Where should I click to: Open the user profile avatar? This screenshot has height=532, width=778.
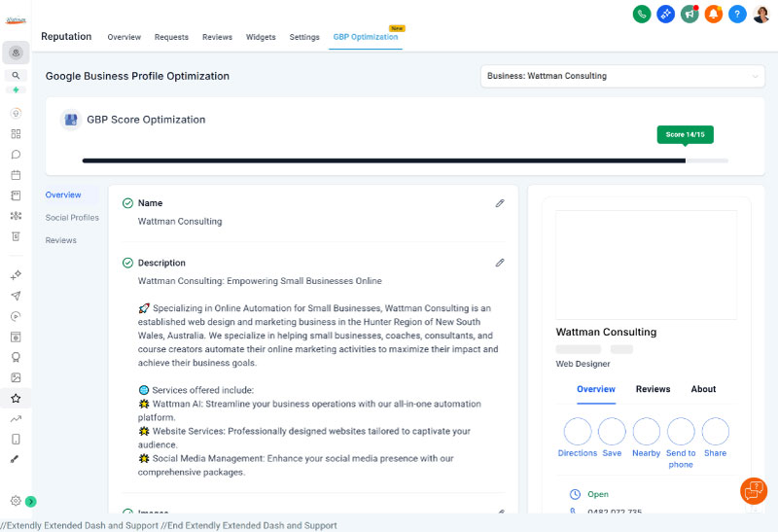(761, 14)
